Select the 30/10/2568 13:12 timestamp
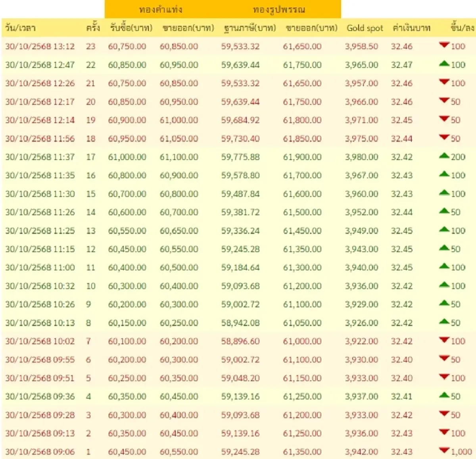Viewport: 476px width, 459px height. pyautogui.click(x=40, y=46)
